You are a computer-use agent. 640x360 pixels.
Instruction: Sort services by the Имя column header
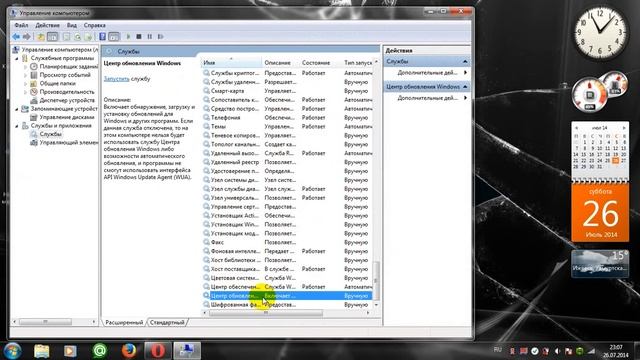pyautogui.click(x=231, y=63)
